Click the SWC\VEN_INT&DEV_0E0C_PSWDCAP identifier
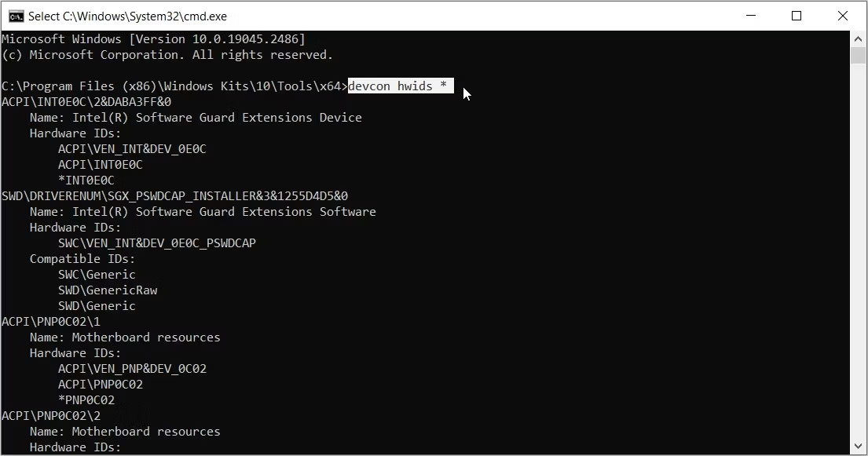This screenshot has width=868, height=456. coord(156,243)
